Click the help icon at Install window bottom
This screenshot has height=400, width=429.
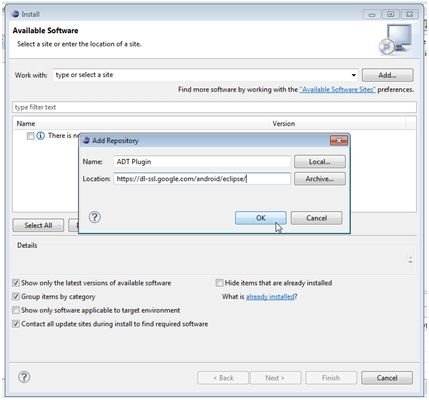click(x=24, y=377)
